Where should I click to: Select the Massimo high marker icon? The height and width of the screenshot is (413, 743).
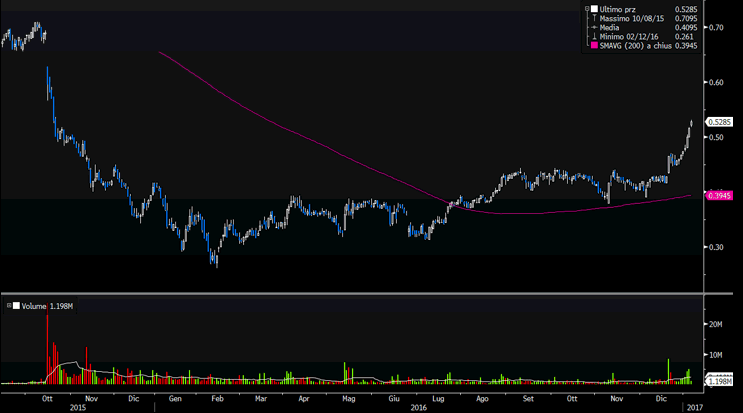pyautogui.click(x=594, y=18)
